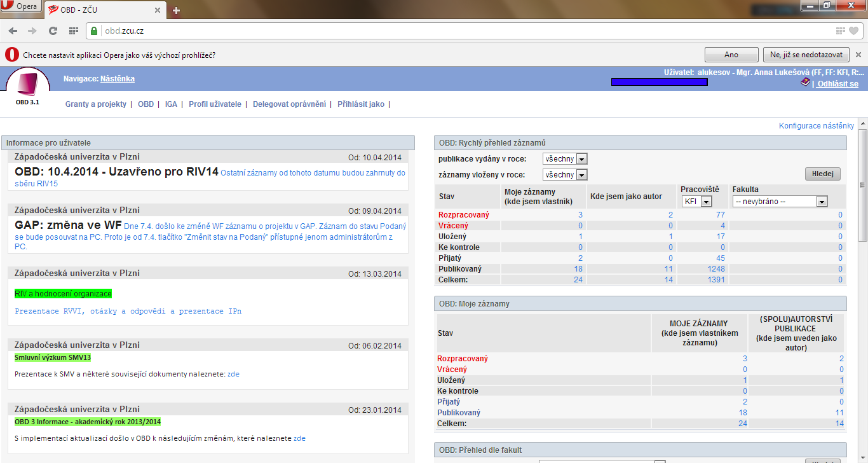Image resolution: width=868 pixels, height=463 pixels.
Task: Click Publikovaný link in Moje záznamy table
Action: [x=459, y=413]
